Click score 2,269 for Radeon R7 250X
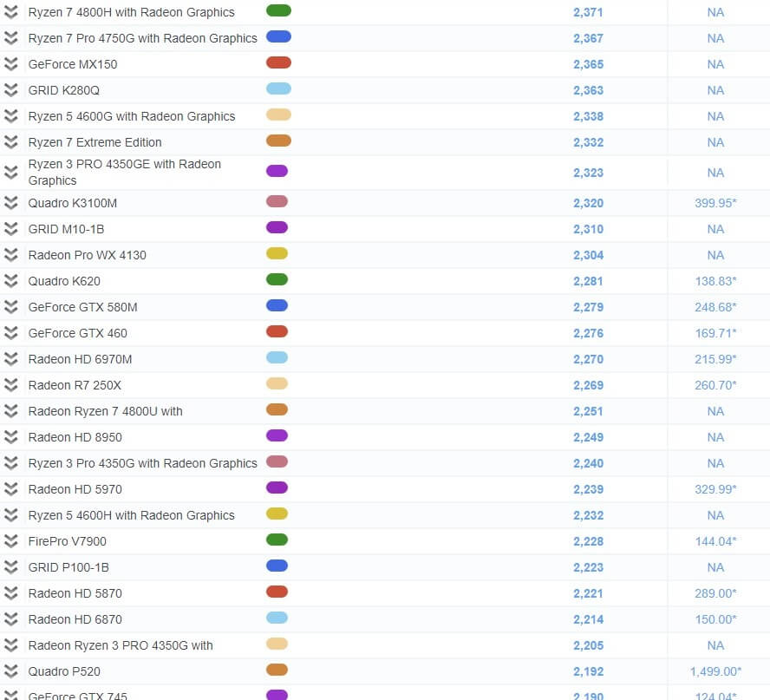 click(x=588, y=385)
